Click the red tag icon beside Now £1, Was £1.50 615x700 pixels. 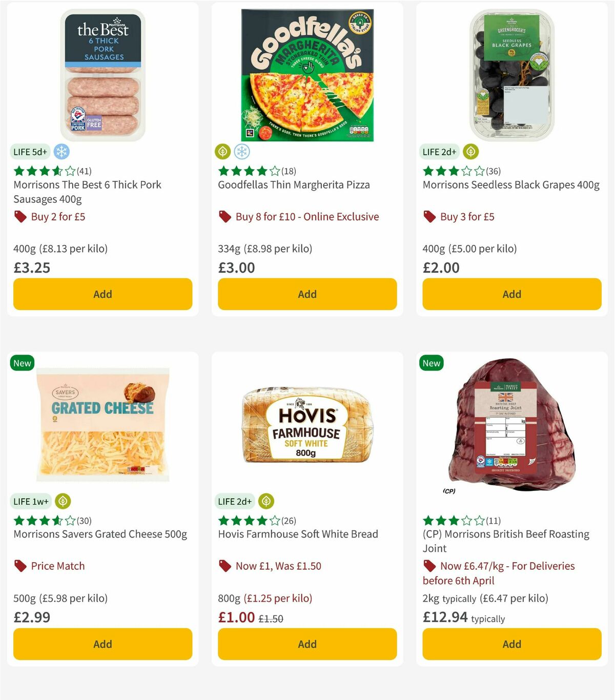(225, 566)
